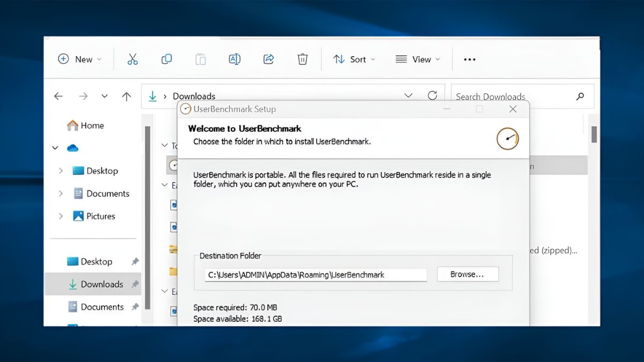This screenshot has width=644, height=362.
Task: Collapse the OneDrive tree node
Action: 55,148
